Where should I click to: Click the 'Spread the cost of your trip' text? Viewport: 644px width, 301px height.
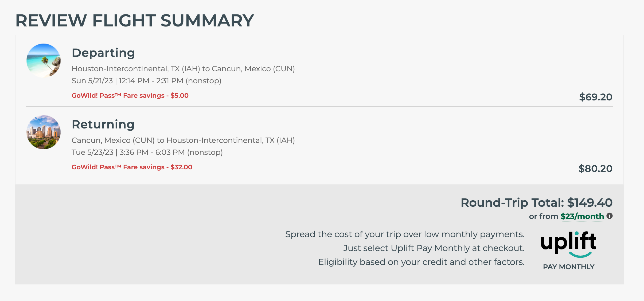point(405,234)
